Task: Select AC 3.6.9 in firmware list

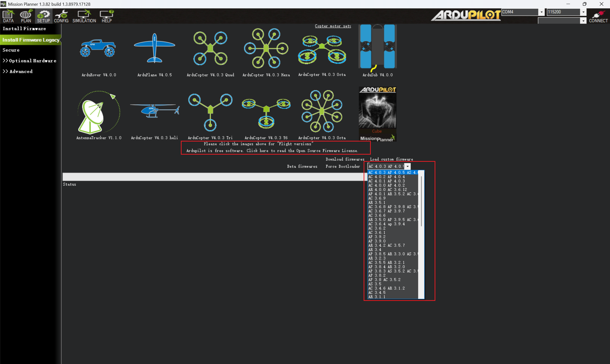Action: [377, 198]
